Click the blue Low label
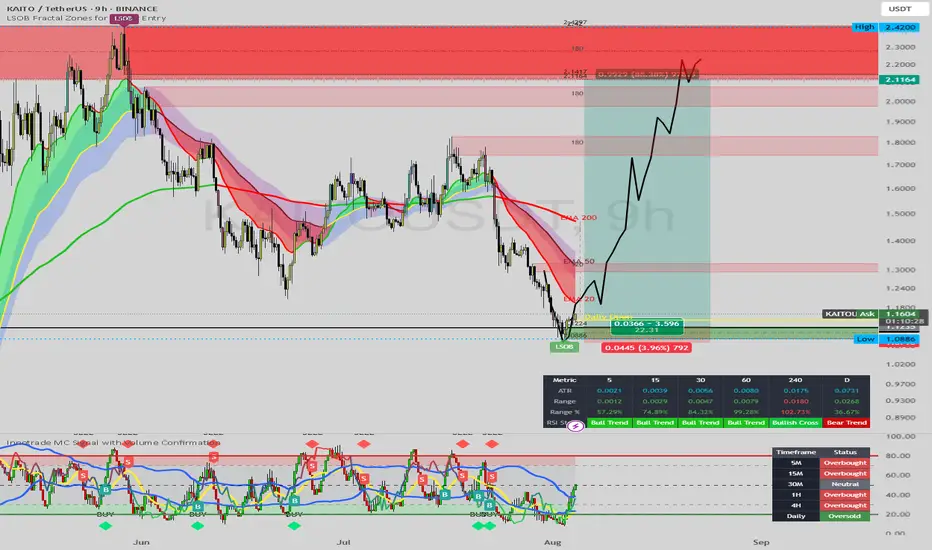This screenshot has height=550, width=932. pyautogui.click(x=865, y=339)
